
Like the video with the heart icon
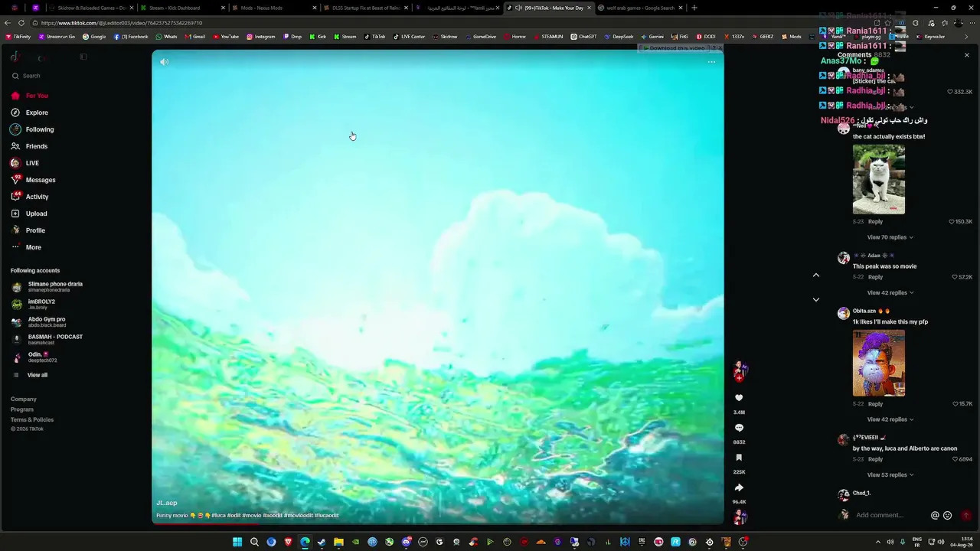[x=739, y=398]
